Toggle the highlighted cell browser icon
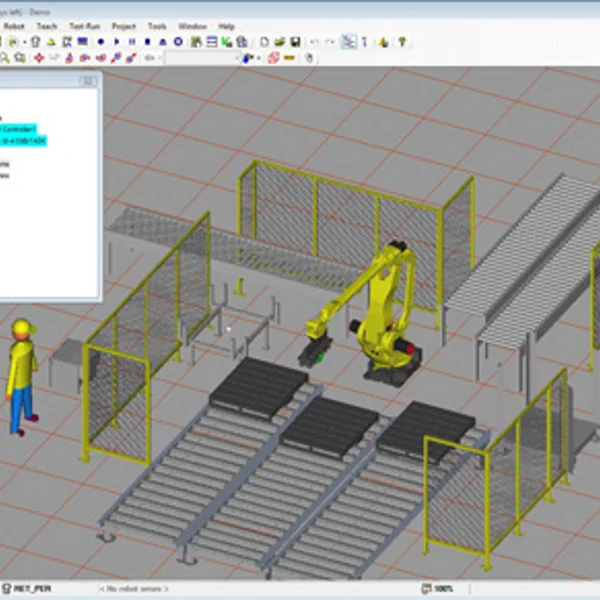Screen dimensions: 600x600 coord(349,42)
